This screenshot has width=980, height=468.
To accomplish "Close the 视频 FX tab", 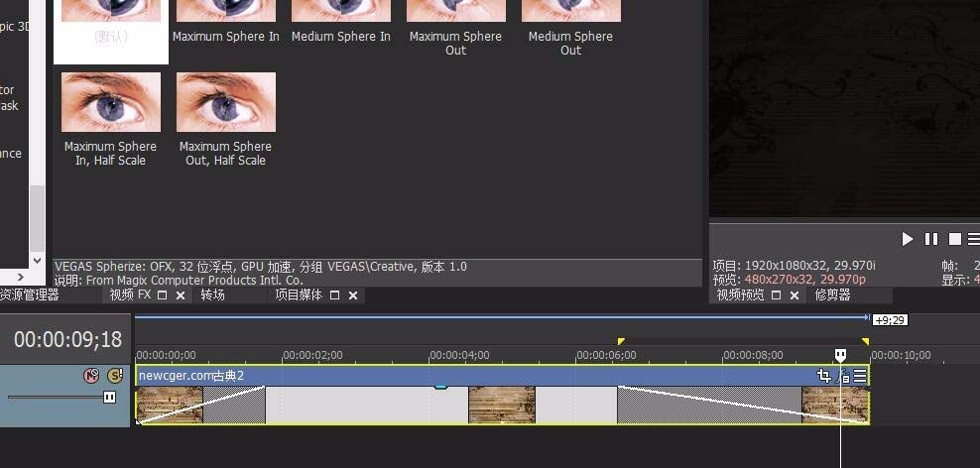I will coord(181,295).
